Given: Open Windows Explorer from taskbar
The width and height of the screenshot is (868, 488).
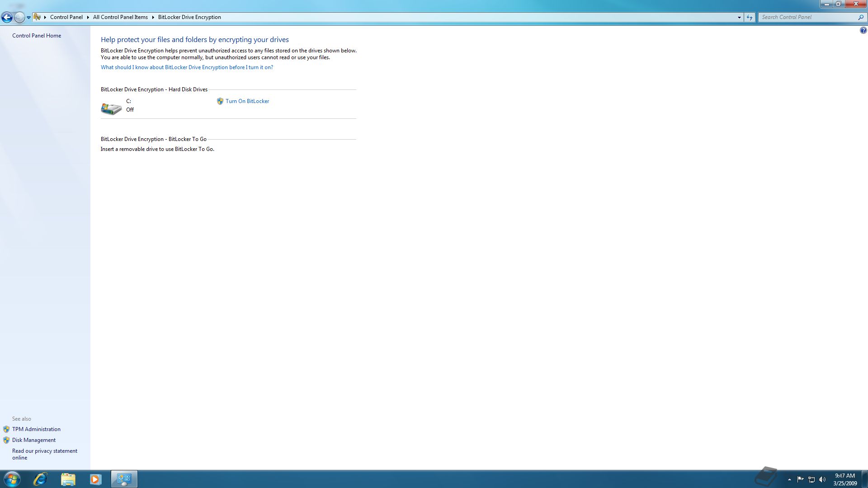Looking at the screenshot, I should pyautogui.click(x=68, y=479).
